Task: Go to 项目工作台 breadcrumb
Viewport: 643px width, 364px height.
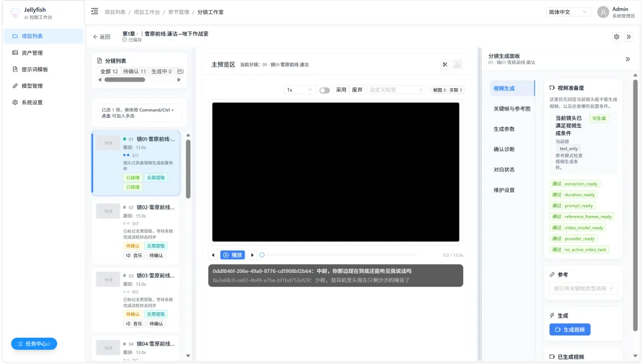Action: (x=146, y=12)
